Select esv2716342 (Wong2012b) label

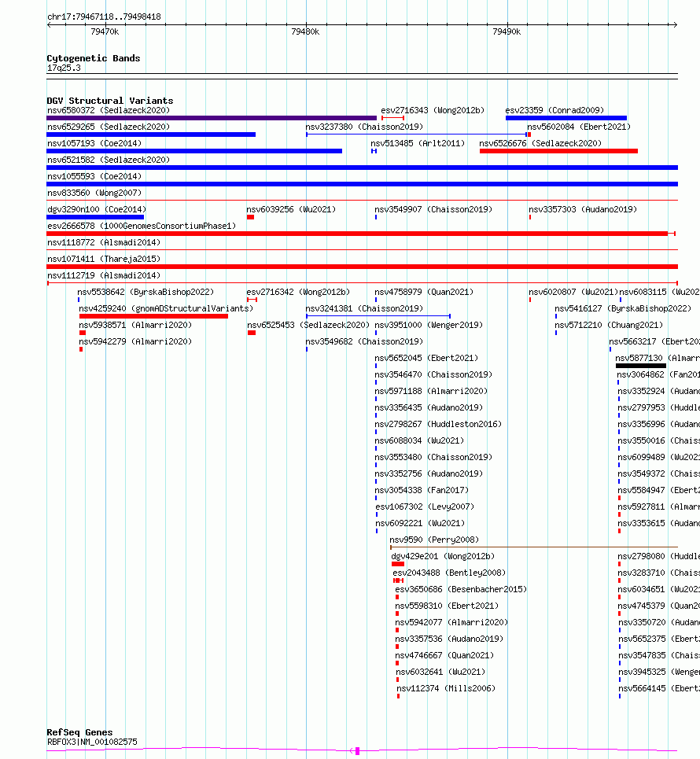pyautogui.click(x=298, y=292)
